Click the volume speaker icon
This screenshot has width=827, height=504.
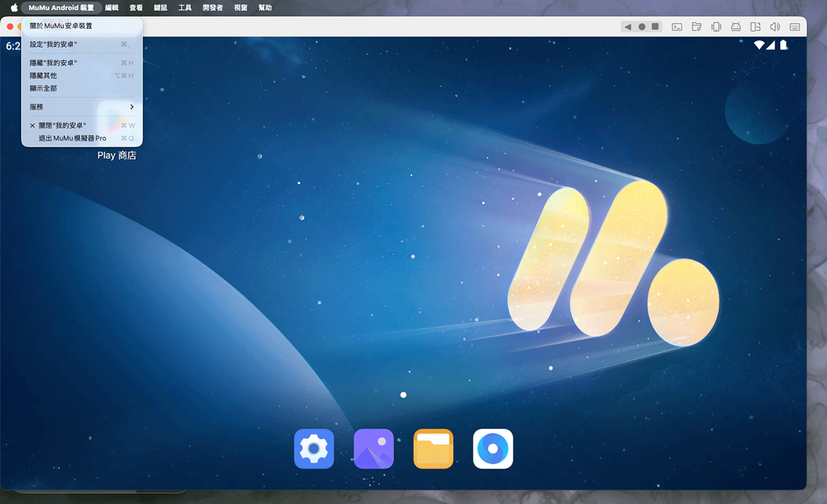775,27
